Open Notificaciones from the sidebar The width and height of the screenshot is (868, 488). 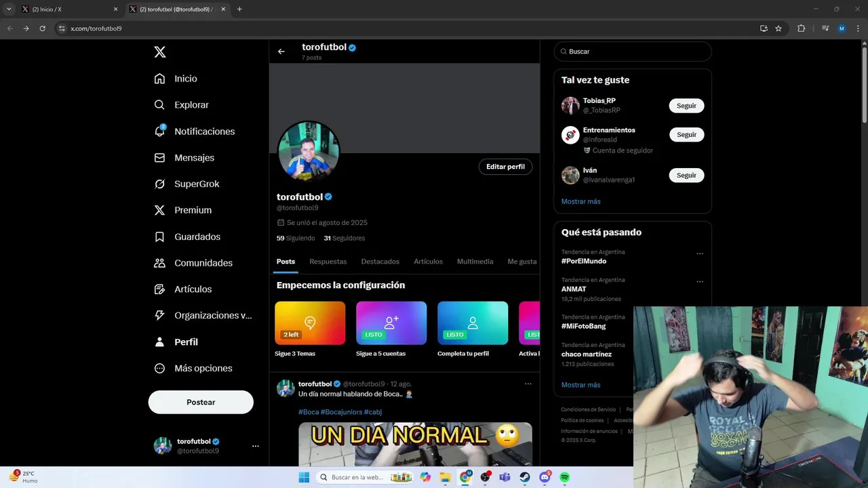194,131
